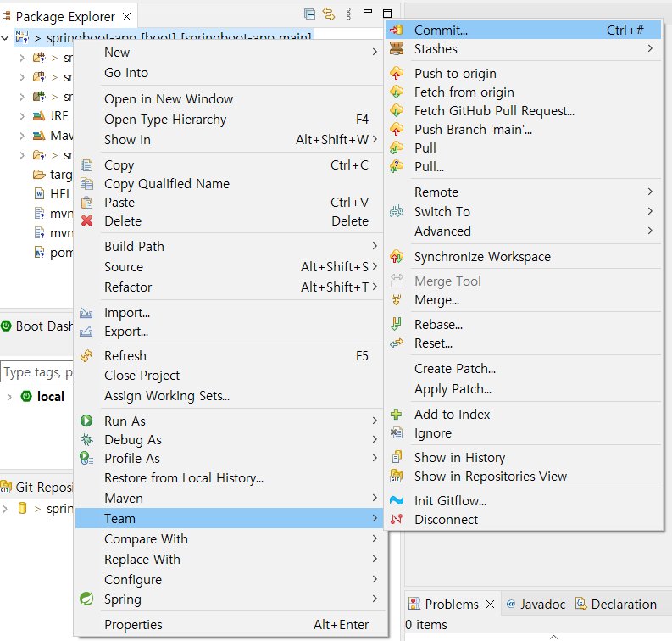Viewport: 672px width, 641px height.
Task: Click the red X Delete icon
Action: point(86,220)
